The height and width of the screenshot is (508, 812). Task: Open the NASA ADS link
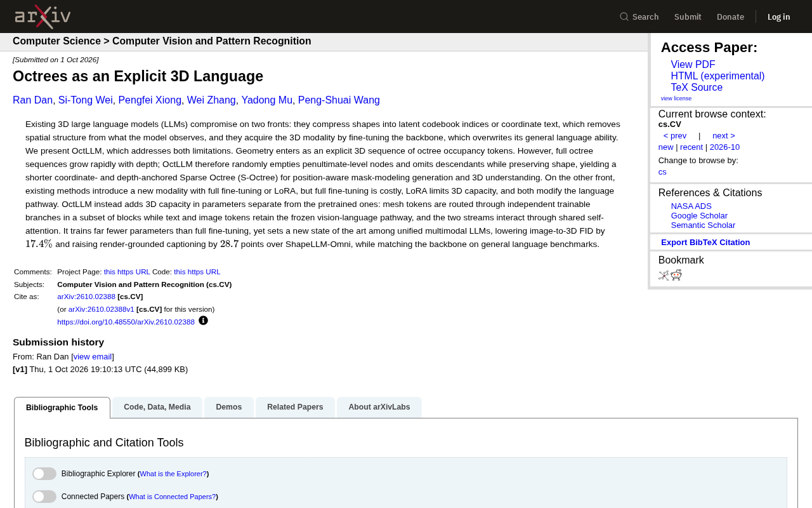(691, 206)
